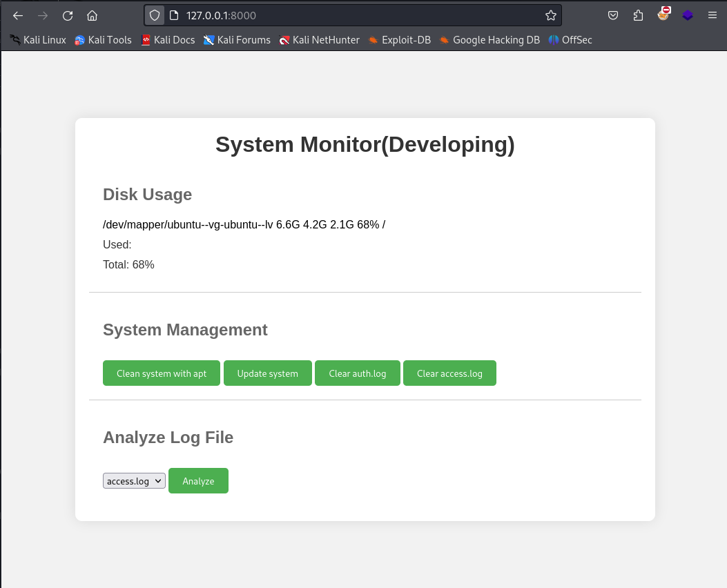Click the Clean system with apt button

pos(162,373)
